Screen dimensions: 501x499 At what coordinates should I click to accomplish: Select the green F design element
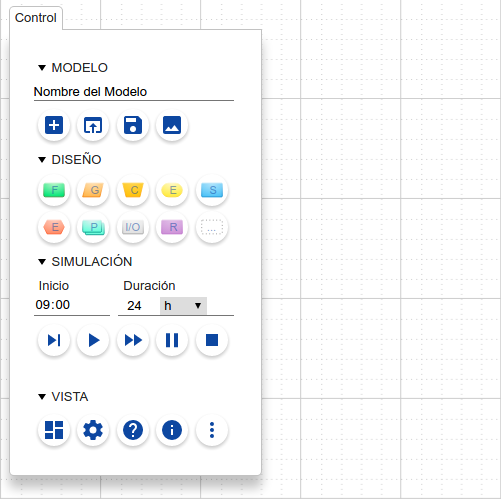tap(54, 190)
